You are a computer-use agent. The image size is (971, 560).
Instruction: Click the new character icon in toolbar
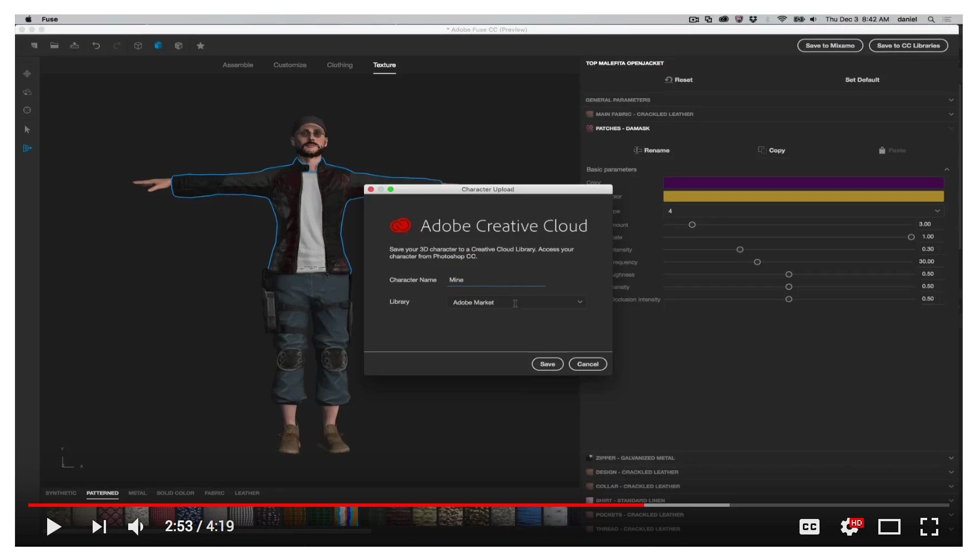(34, 45)
